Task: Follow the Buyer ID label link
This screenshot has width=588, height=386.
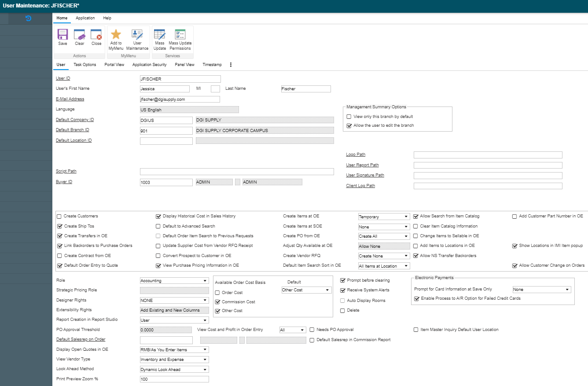Action: click(64, 182)
